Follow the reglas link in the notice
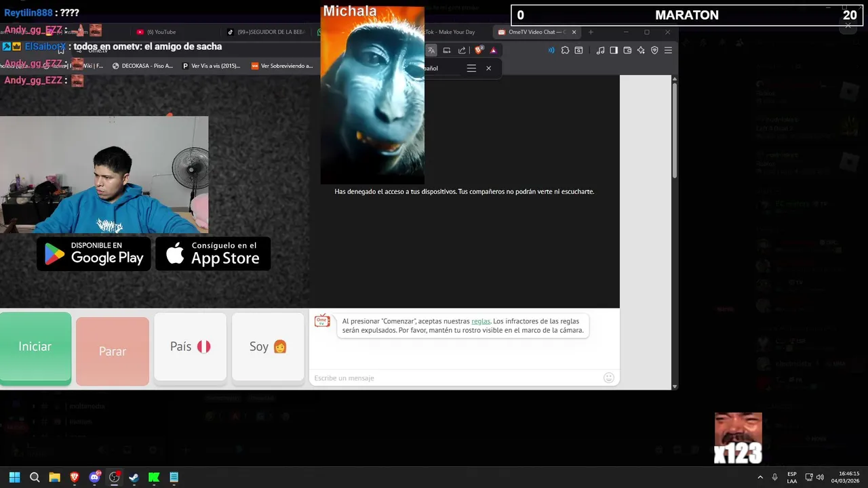Screen dimensions: 868x488 pos(481,321)
